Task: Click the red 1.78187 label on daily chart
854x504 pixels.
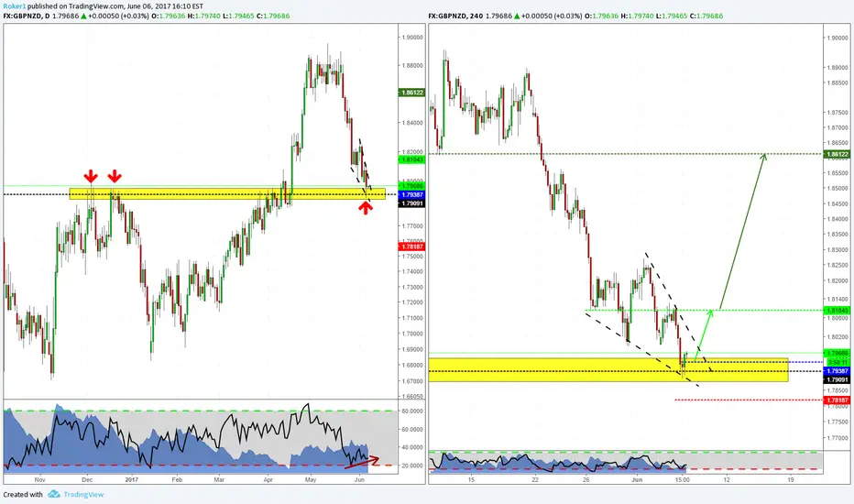Action: pyautogui.click(x=412, y=247)
